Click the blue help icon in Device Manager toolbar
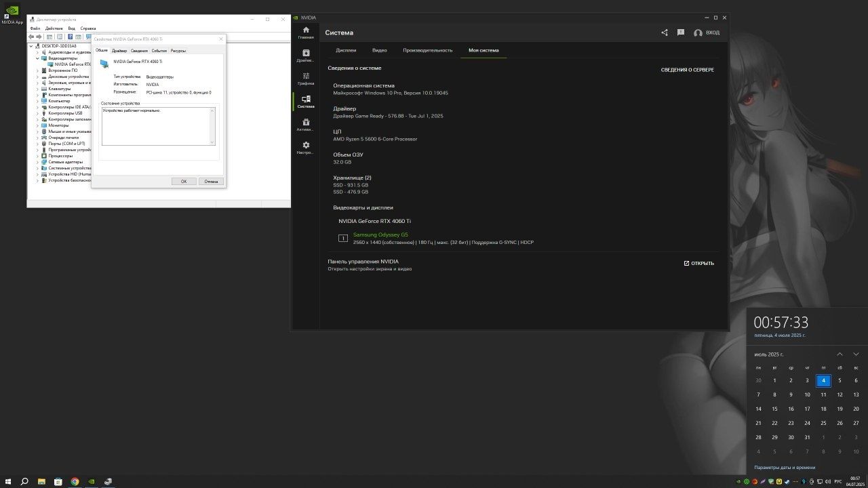868x488 pixels. click(71, 37)
